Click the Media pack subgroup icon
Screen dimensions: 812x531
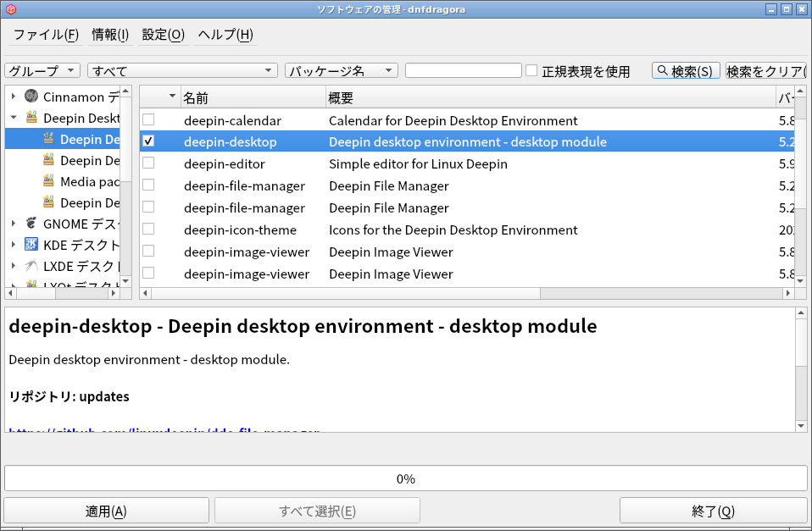click(48, 180)
